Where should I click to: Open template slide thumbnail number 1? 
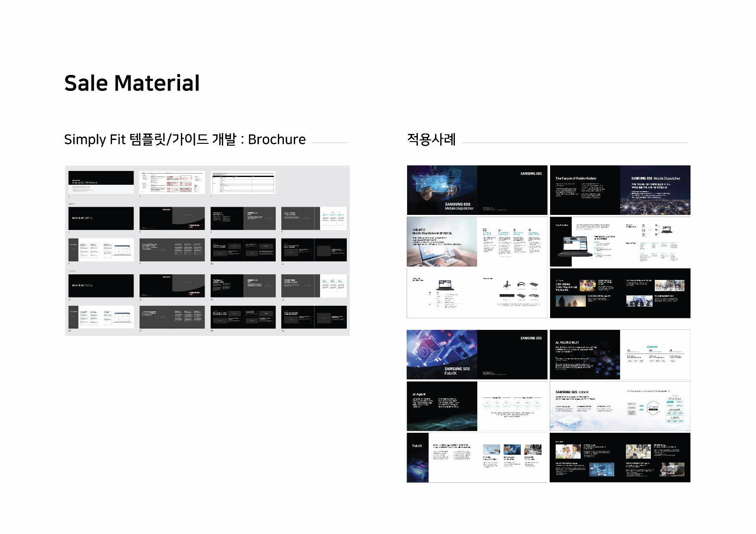pyautogui.click(x=101, y=183)
